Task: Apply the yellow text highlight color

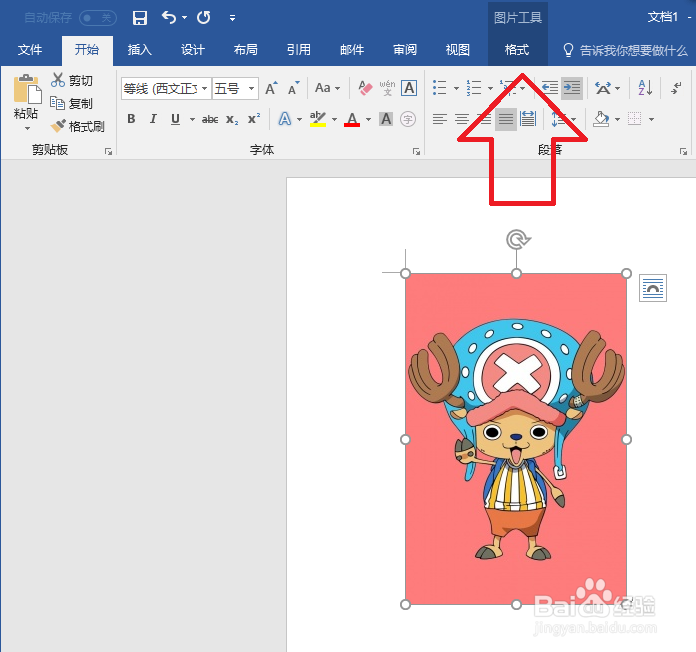Action: (318, 119)
